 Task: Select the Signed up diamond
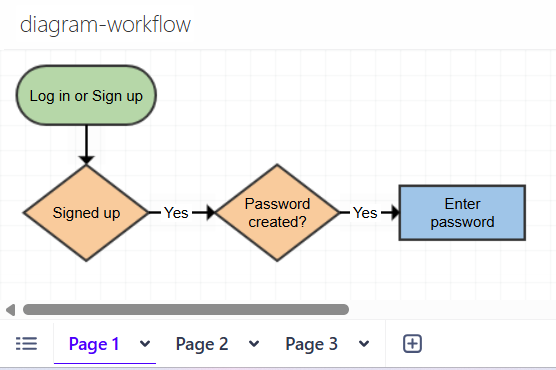(x=86, y=213)
